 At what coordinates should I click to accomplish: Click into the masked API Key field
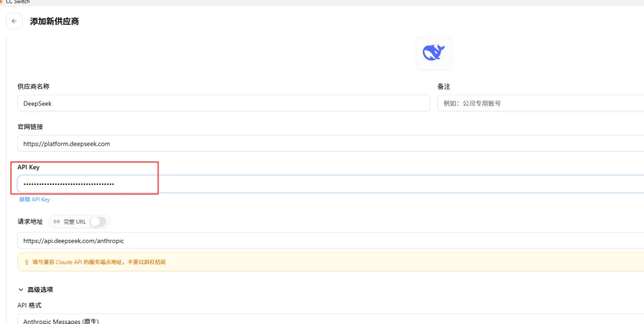coord(330,184)
